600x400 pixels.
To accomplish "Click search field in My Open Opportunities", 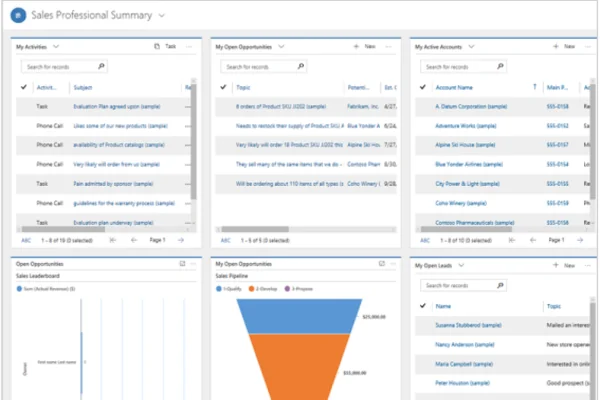I will click(264, 67).
